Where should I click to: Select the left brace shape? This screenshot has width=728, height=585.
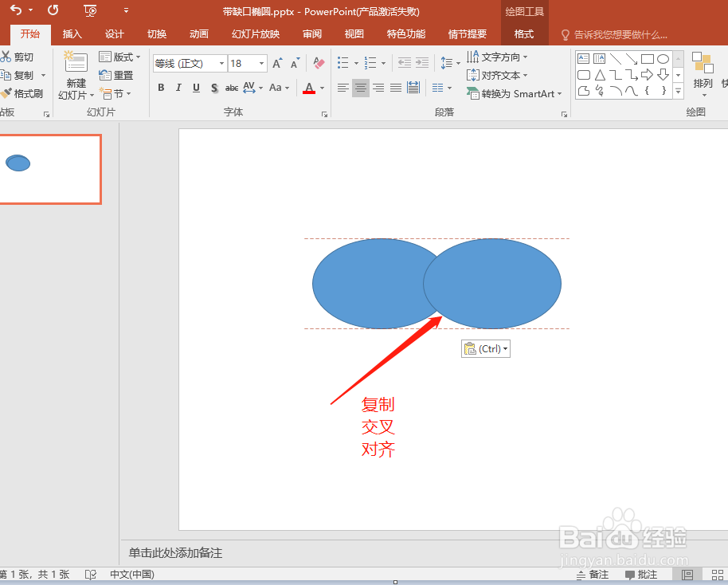click(x=647, y=91)
